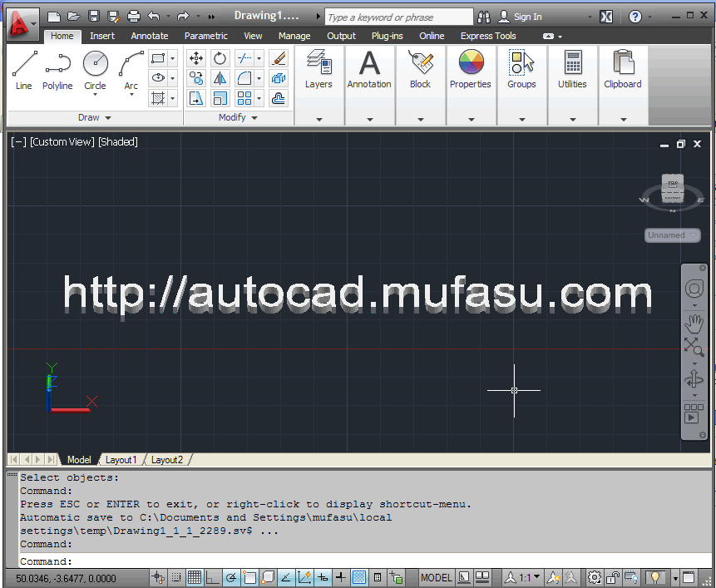716x588 pixels.
Task: Click the keyword search field
Action: point(398,17)
